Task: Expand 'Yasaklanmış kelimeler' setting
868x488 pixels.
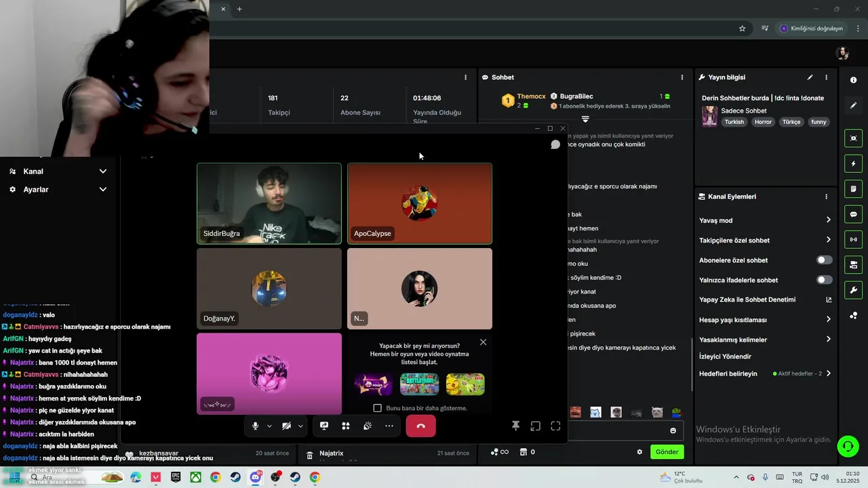Action: (x=765, y=340)
